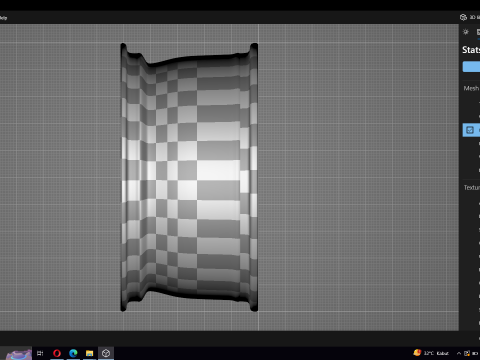The height and width of the screenshot is (360, 480).
Task: Open the 3D library
Action: [x=470, y=17]
